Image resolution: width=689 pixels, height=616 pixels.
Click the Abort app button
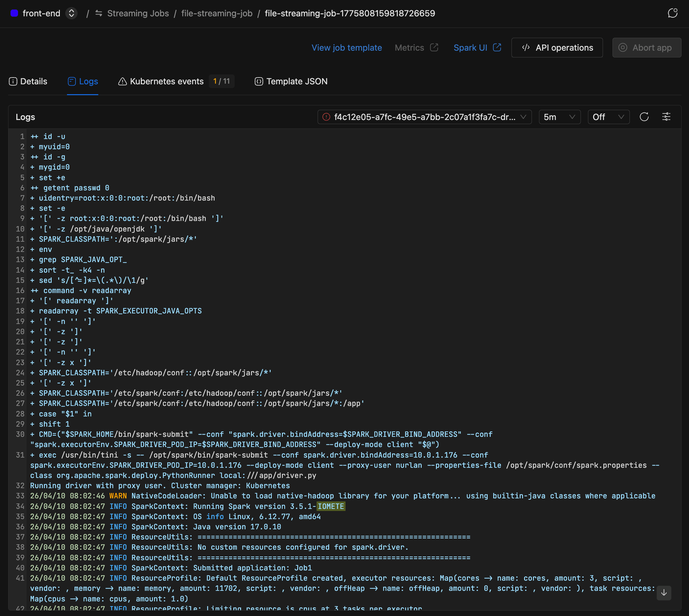coord(646,48)
